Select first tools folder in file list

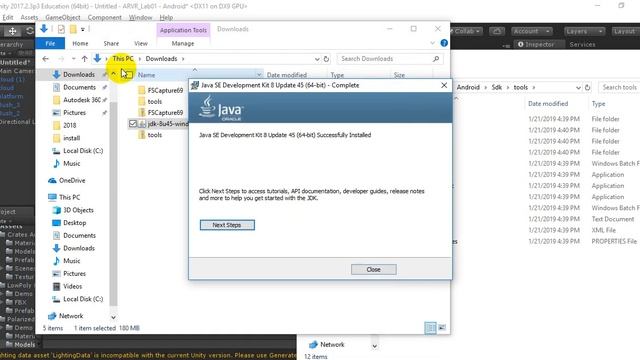pos(155,101)
